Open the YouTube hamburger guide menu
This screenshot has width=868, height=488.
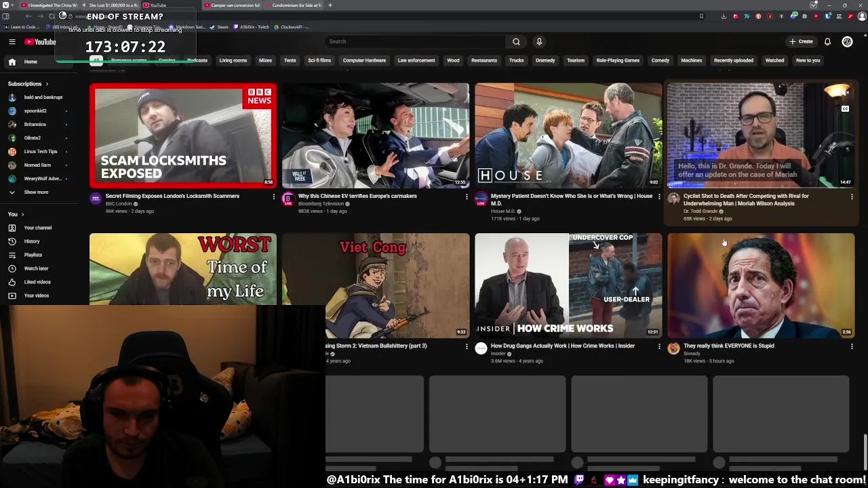pos(12,41)
